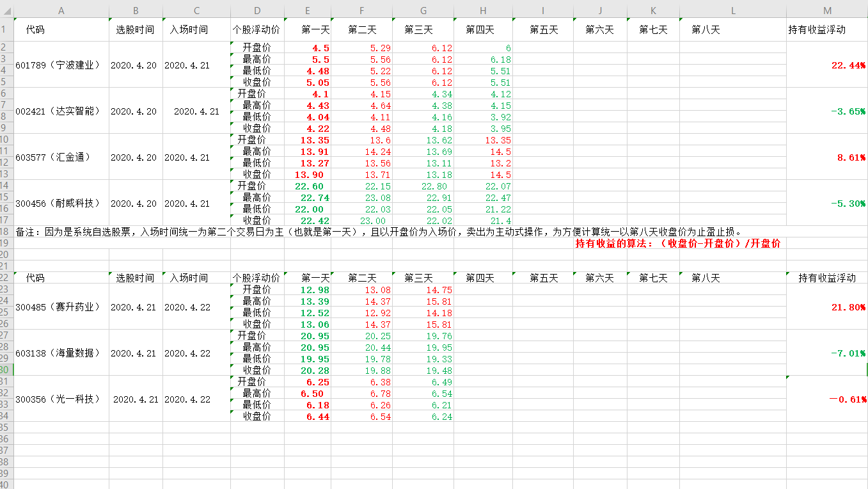Click 持有收益浮动 header in row 22
Image resolution: width=868 pixels, height=489 pixels.
coord(827,278)
